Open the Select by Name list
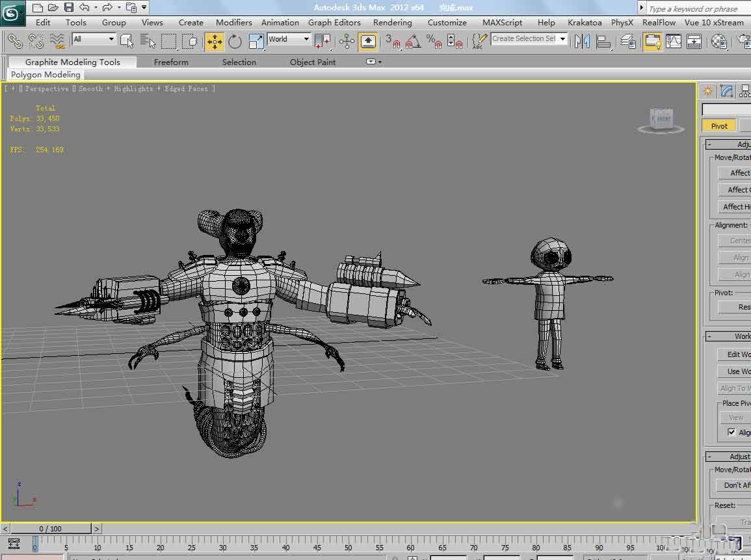Screen dimensions: 751x560 (148, 42)
